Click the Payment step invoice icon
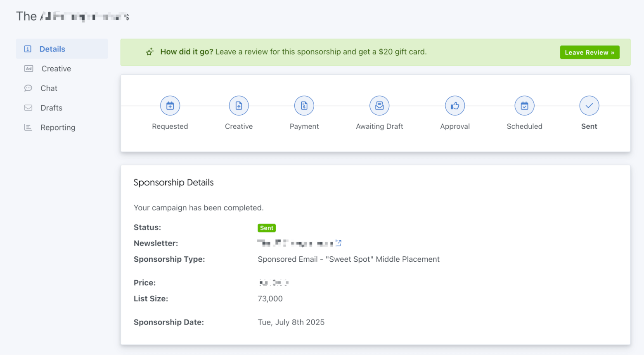 (x=304, y=106)
